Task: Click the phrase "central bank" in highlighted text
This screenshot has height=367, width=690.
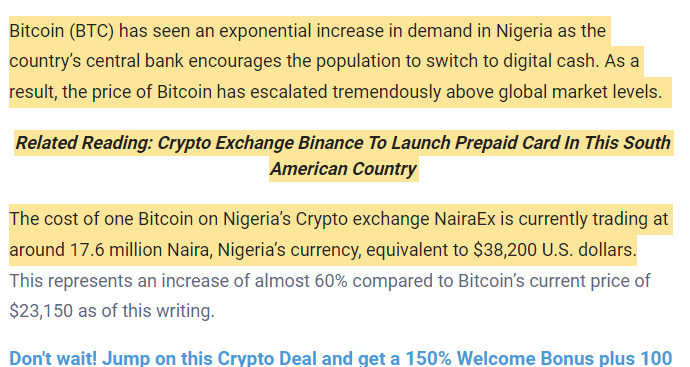Action: [135, 61]
